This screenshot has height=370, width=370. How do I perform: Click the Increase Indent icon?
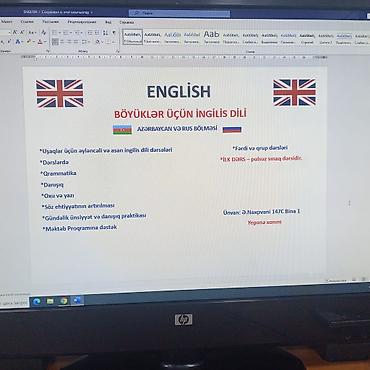(97, 32)
